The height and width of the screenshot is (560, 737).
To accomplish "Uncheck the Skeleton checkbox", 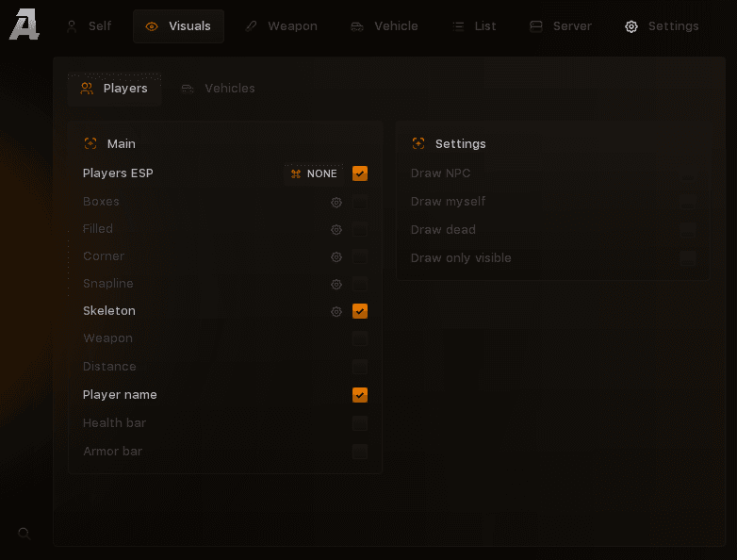I will pos(360,311).
